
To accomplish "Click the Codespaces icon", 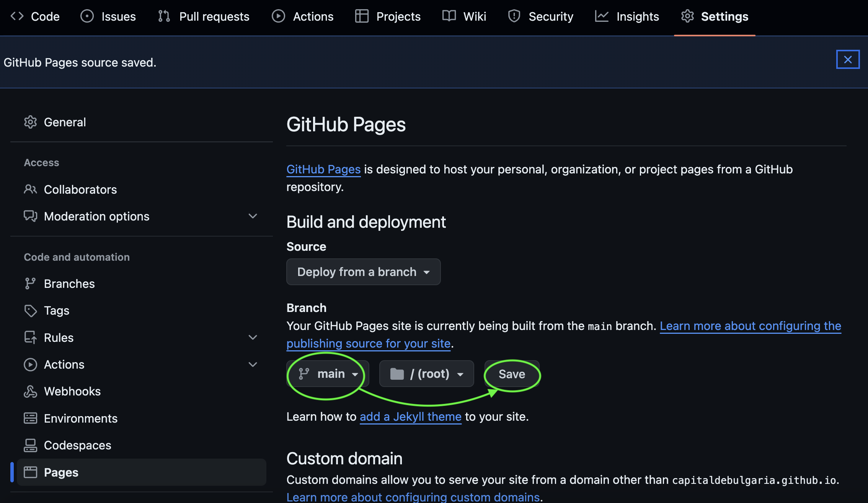I will (30, 445).
